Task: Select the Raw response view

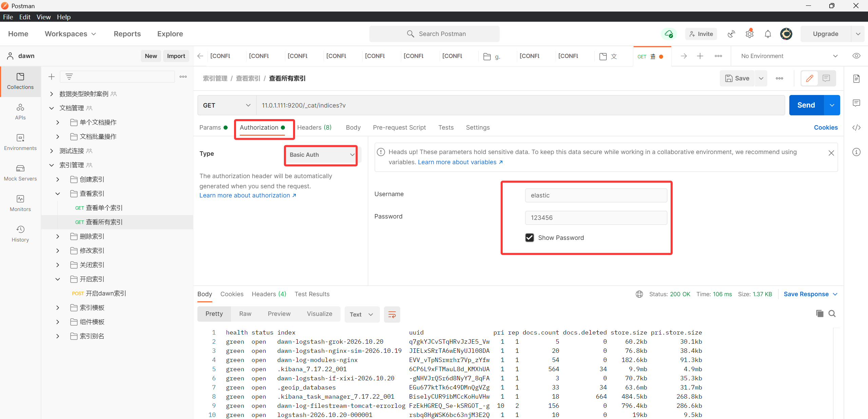Action: point(245,314)
